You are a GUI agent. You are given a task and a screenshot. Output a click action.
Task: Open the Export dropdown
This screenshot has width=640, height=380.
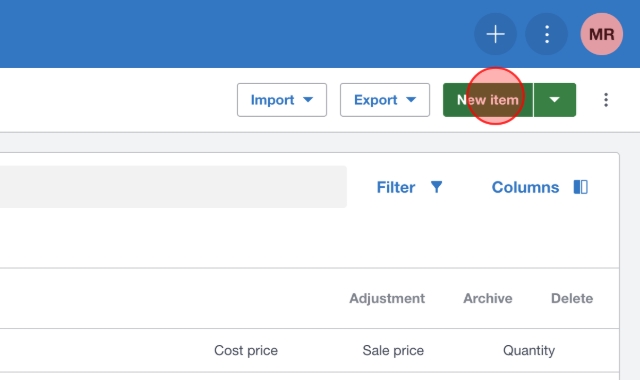(384, 100)
